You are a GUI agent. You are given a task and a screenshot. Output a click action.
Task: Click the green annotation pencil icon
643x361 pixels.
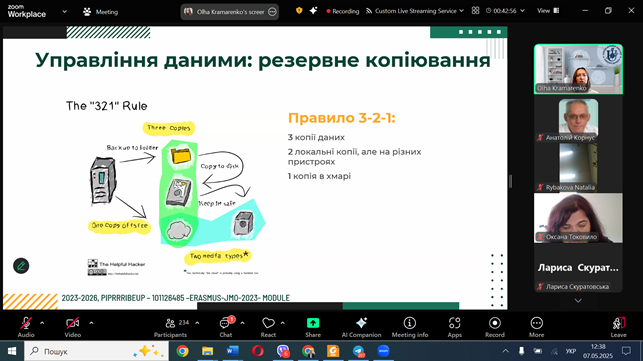point(21,266)
